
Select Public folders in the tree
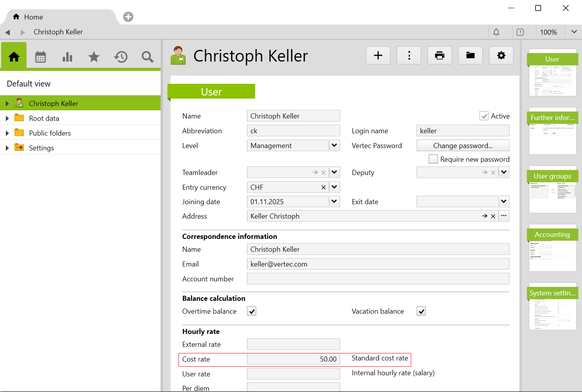(50, 133)
